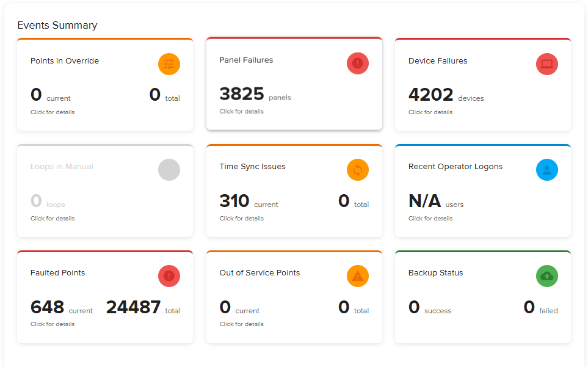Open details link under Loops in Manual
The width and height of the screenshot is (588, 367).
53,218
